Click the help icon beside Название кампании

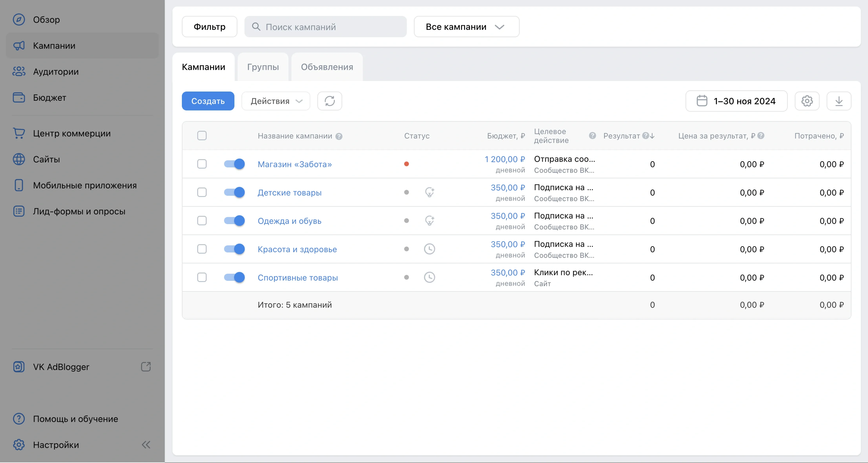tap(339, 136)
